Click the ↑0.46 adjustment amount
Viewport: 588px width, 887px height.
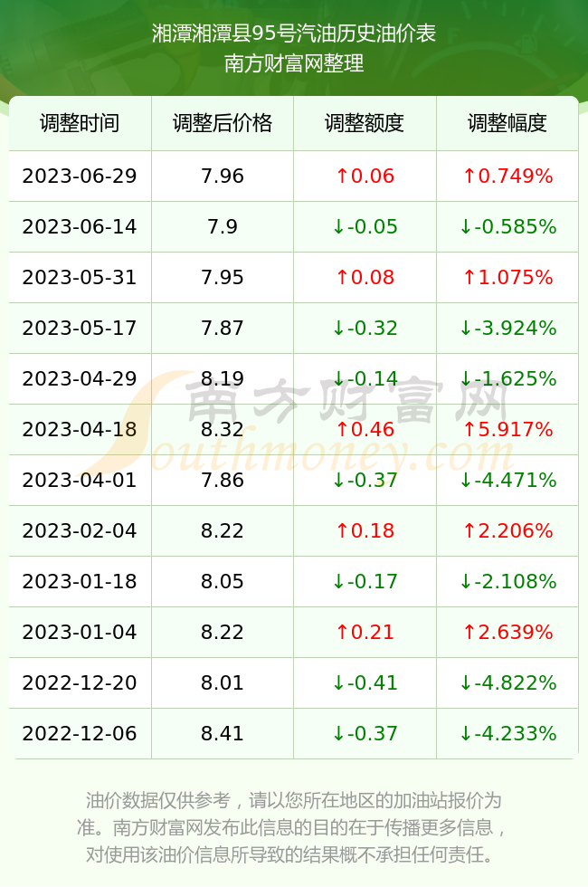click(365, 429)
